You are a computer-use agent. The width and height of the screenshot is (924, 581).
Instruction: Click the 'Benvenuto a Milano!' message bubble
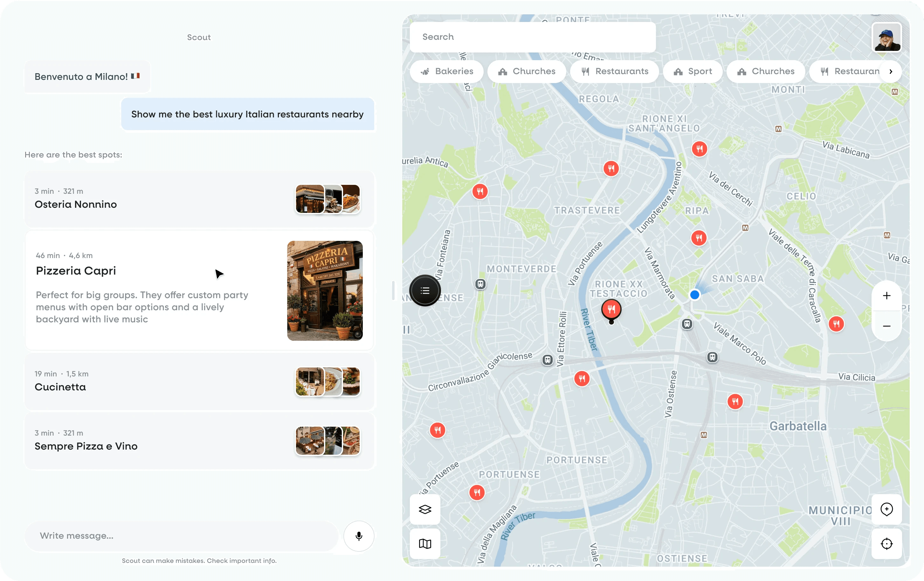pos(87,76)
